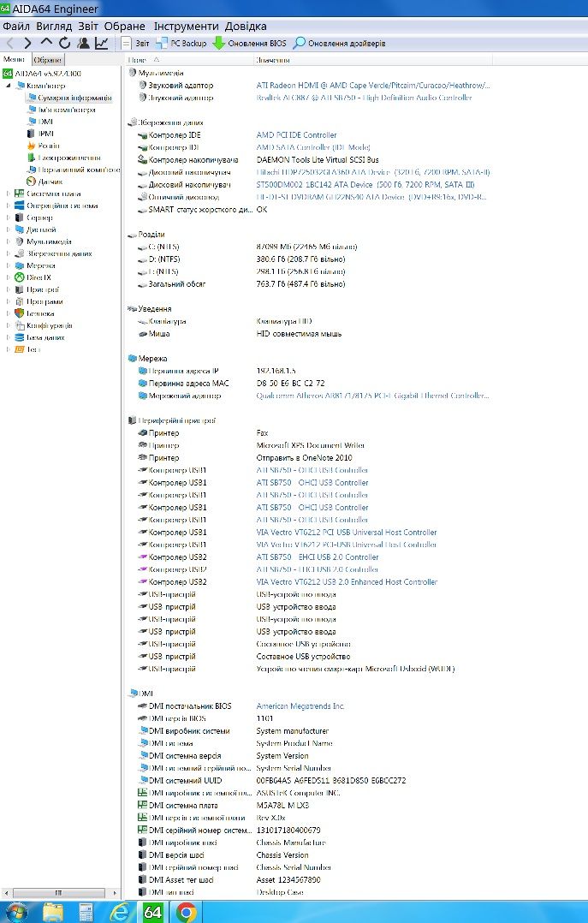
Task: Go forward with the right arrow toolbar icon
Action: 27,43
